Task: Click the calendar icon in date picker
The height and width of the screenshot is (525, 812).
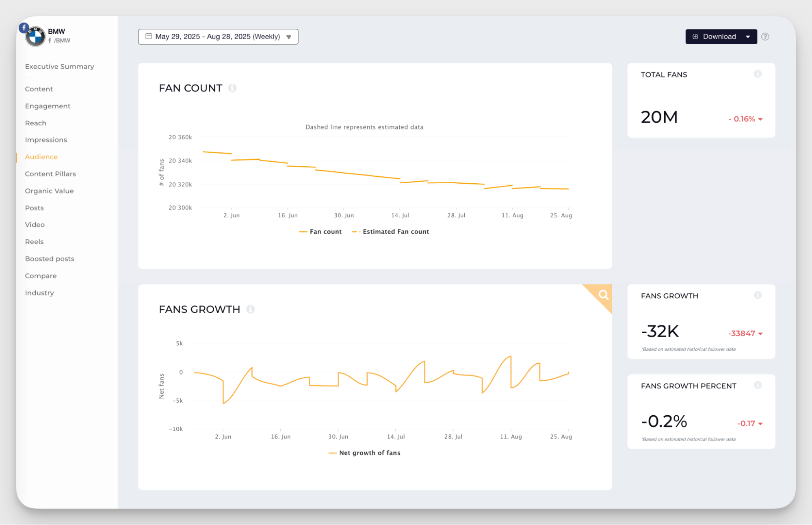Action: click(x=149, y=36)
